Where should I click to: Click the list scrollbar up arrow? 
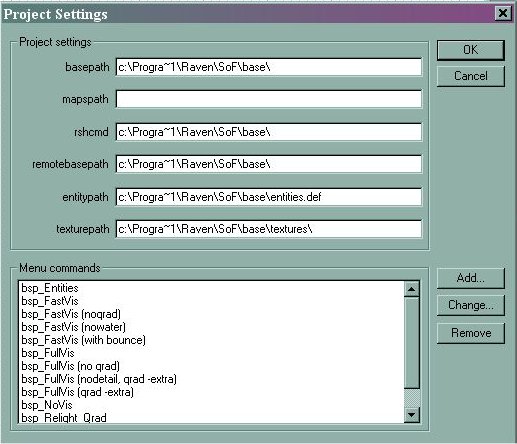coord(411,289)
